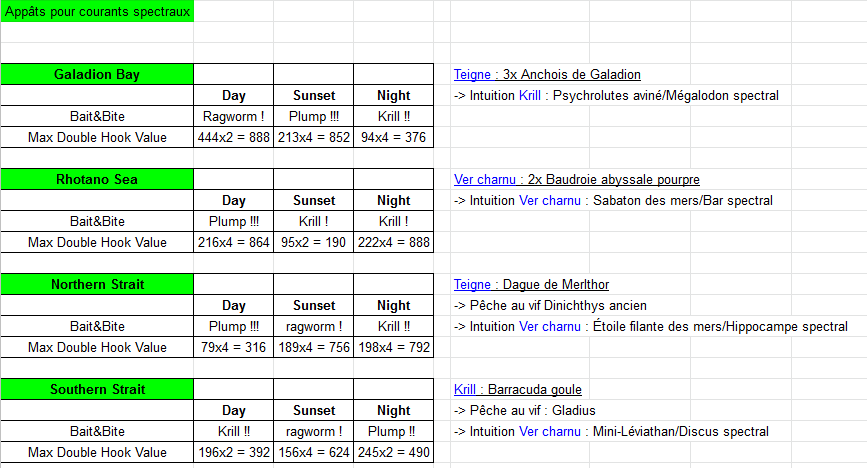Click the Pêche au vif Dinichthys ancien cell

(x=550, y=306)
